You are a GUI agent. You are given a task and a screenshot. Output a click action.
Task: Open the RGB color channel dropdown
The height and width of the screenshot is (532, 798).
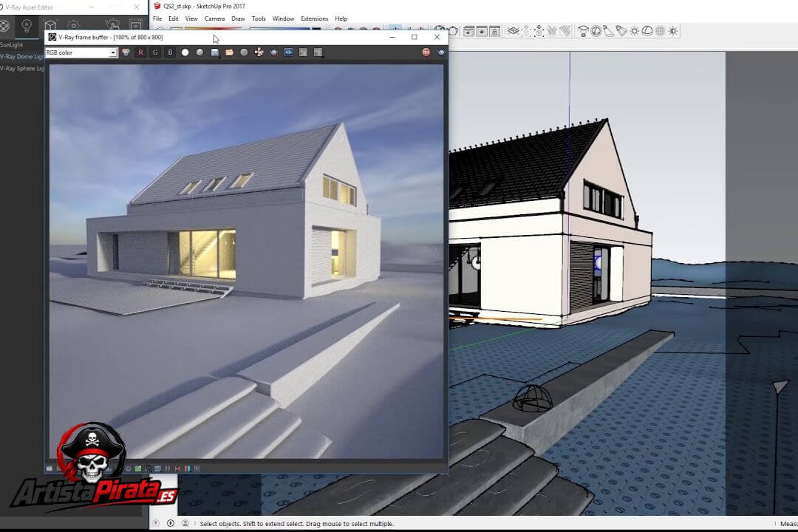81,52
